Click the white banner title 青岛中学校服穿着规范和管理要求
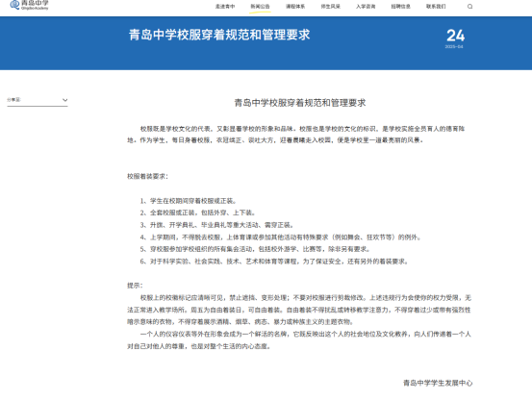 (219, 35)
